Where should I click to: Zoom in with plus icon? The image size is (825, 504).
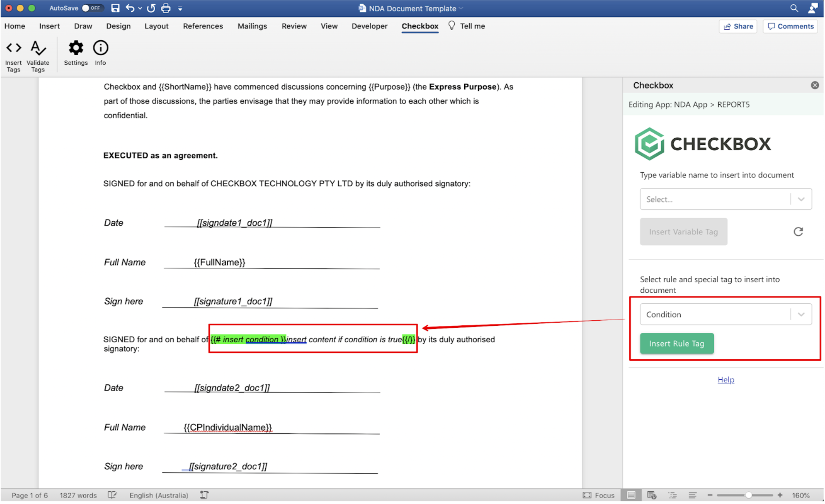(x=780, y=495)
